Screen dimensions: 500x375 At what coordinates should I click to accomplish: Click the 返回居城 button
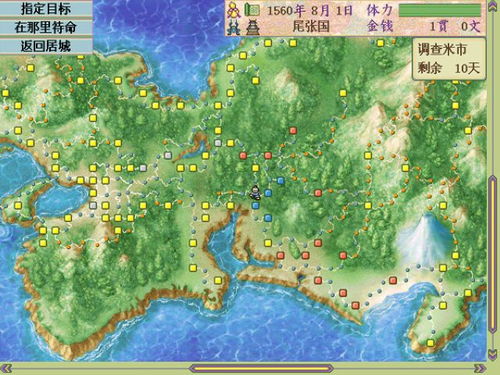click(46, 46)
